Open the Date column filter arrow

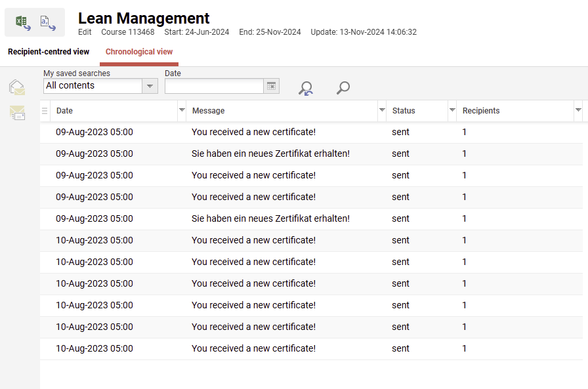[182, 111]
